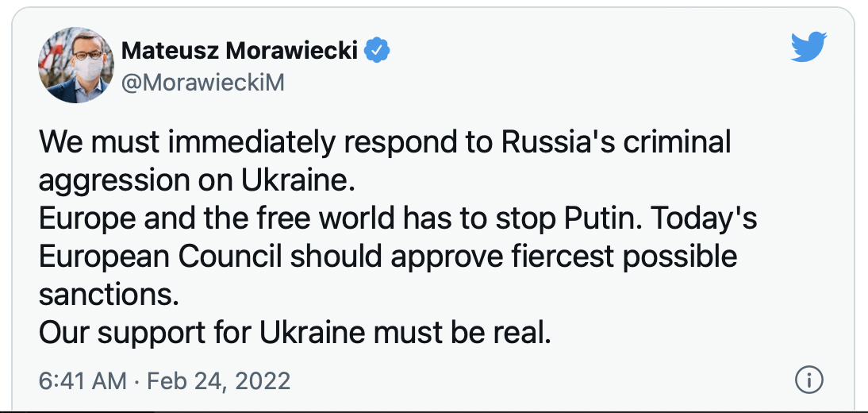Image resolution: width=868 pixels, height=413 pixels.
Task: Click the text 'aggression on Ukraine.'
Action: point(197,182)
